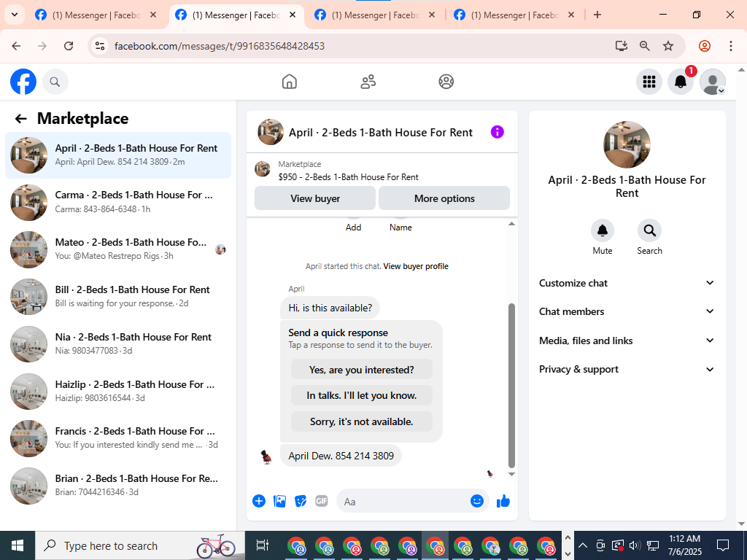The height and width of the screenshot is (560, 747).
Task: Expand the Customize chat section
Action: (x=627, y=283)
